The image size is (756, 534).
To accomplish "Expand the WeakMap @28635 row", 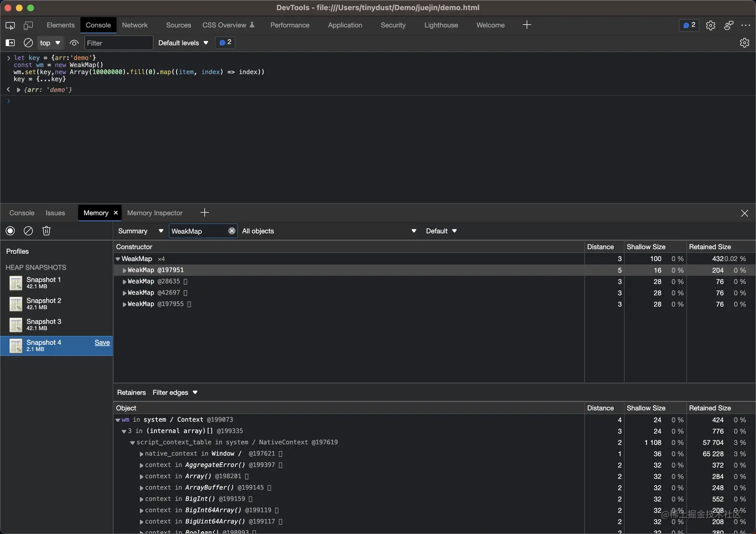I will pyautogui.click(x=124, y=282).
